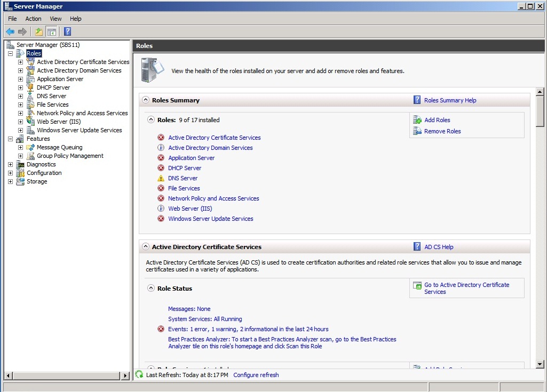Click the warning icon beside DNS Server
The height and width of the screenshot is (392, 547).
click(x=161, y=178)
